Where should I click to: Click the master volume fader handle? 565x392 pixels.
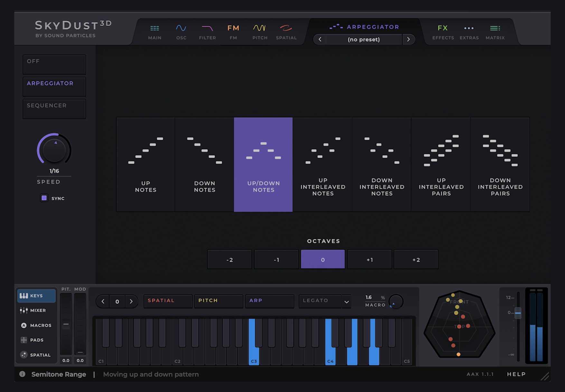[518, 313]
